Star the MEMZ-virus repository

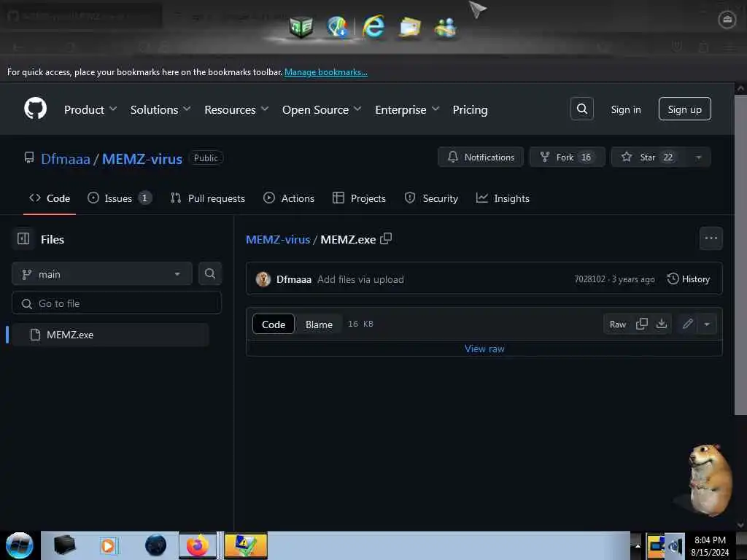[649, 157]
